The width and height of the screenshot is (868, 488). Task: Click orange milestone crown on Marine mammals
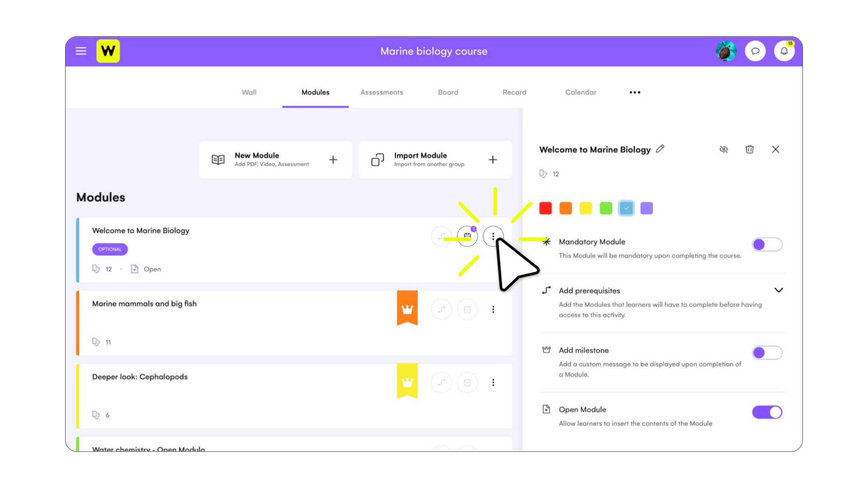coord(407,308)
